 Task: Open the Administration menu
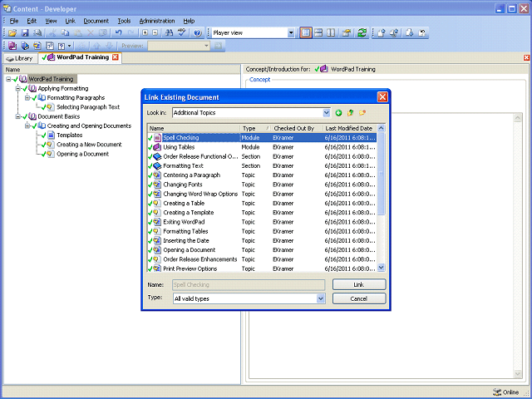pos(157,21)
